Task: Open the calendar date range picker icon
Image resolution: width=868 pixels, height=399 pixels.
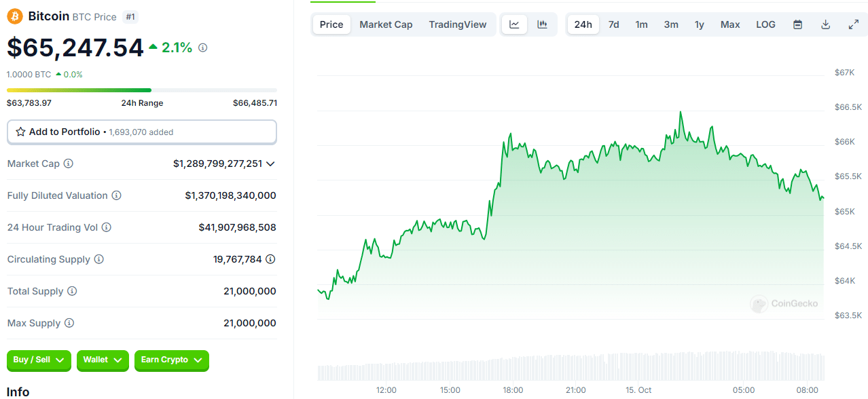Action: 798,24
